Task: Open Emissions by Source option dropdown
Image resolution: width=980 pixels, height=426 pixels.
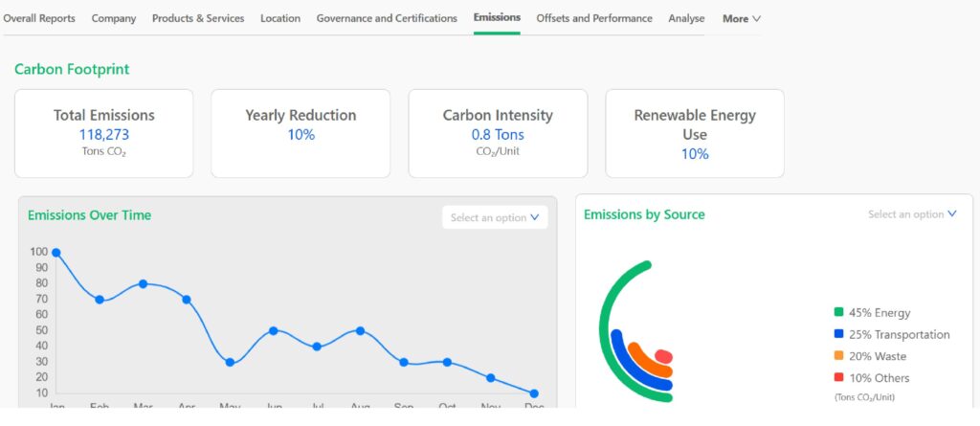Action: click(912, 214)
